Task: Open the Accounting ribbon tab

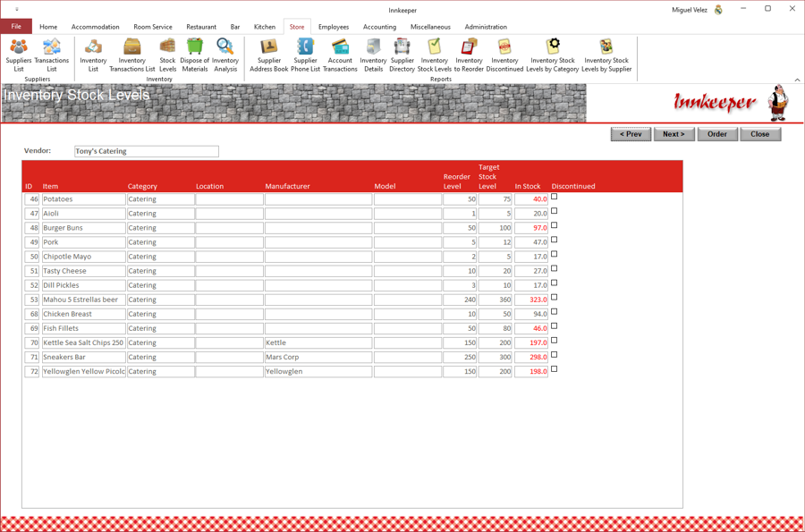Action: [379, 27]
